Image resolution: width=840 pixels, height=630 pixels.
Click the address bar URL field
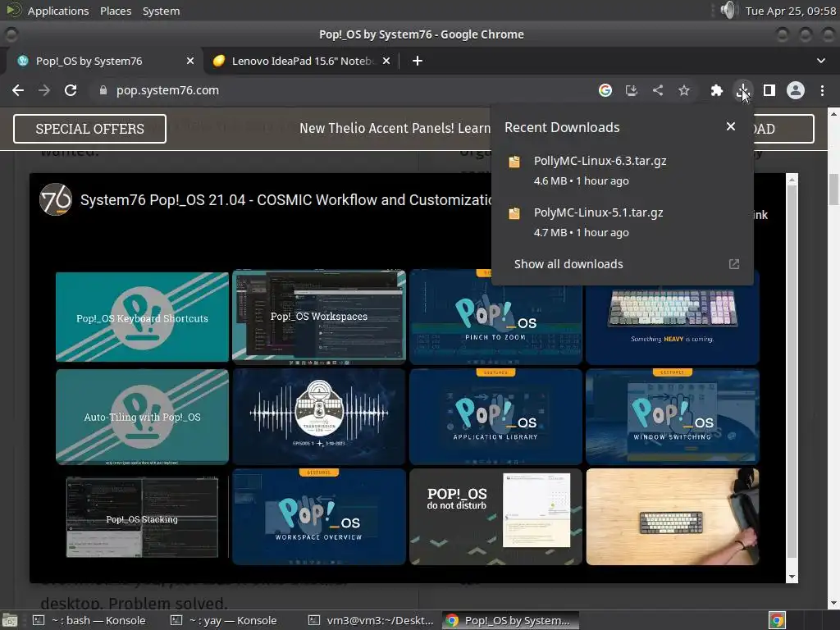(x=343, y=90)
